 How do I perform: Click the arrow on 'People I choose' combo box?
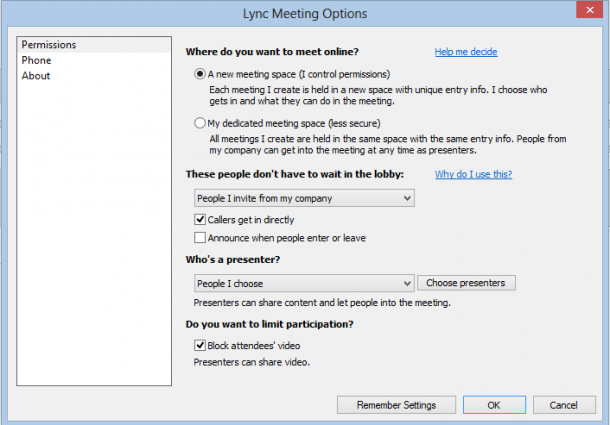coord(407,283)
